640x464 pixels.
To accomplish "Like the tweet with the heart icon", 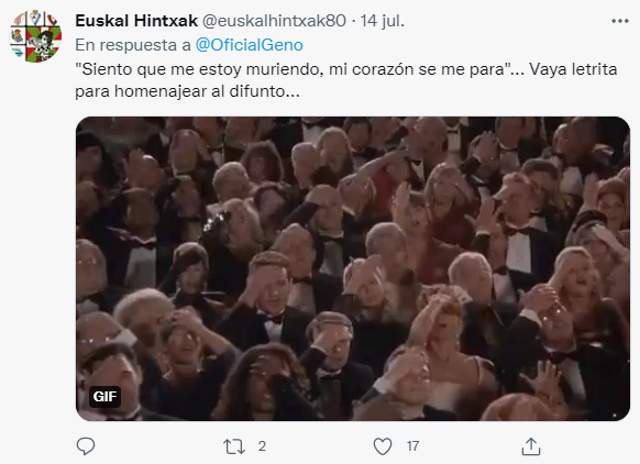I will 382,446.
